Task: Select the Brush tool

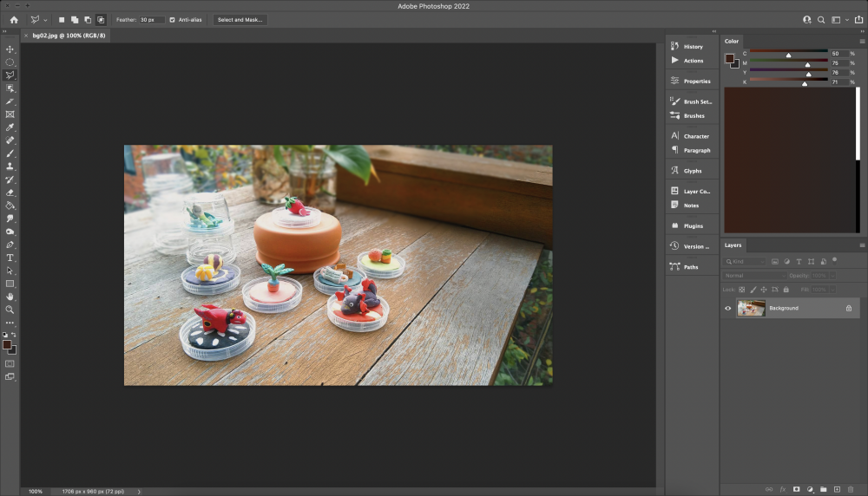Action: [x=10, y=153]
